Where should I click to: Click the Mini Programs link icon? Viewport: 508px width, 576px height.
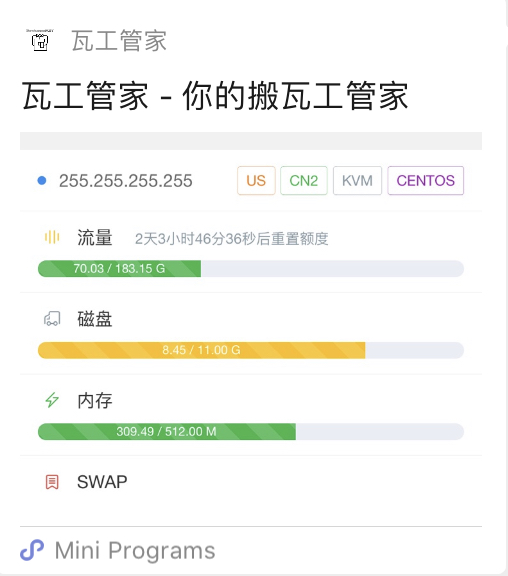pyautogui.click(x=32, y=550)
